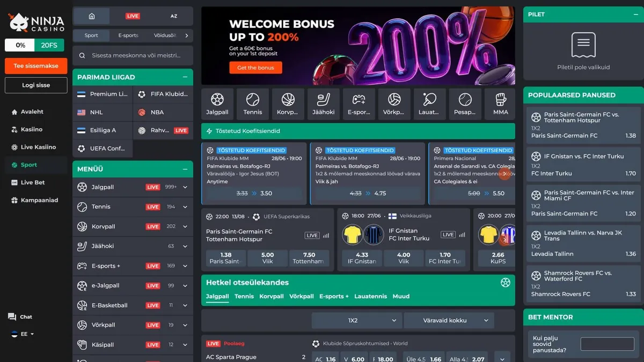Select the E-sports category tab
The image size is (644, 362).
click(x=128, y=35)
